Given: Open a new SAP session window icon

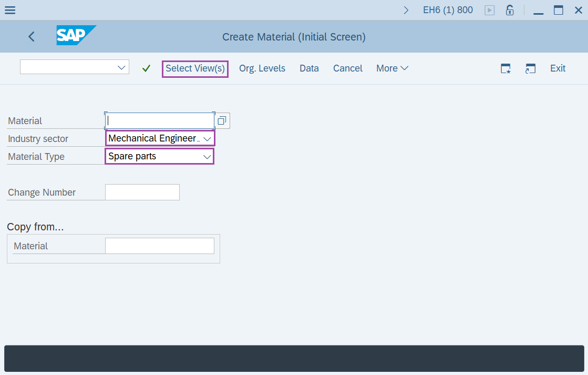Looking at the screenshot, I should [x=530, y=68].
